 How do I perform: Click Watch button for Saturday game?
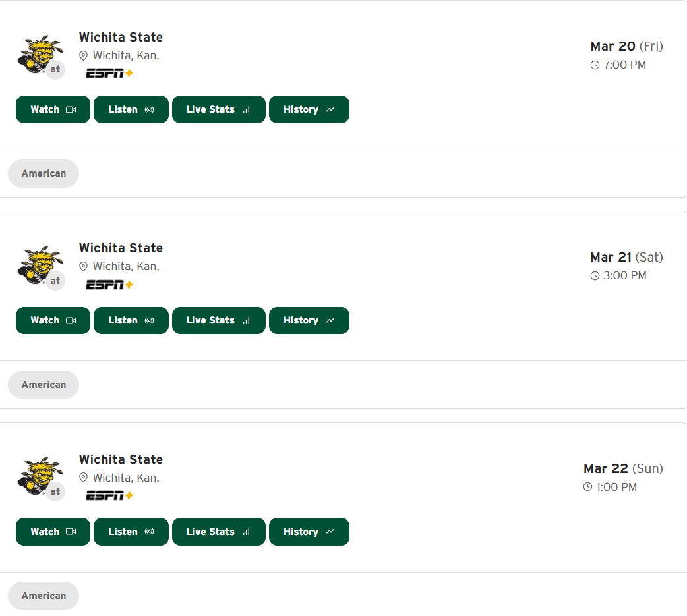click(53, 320)
